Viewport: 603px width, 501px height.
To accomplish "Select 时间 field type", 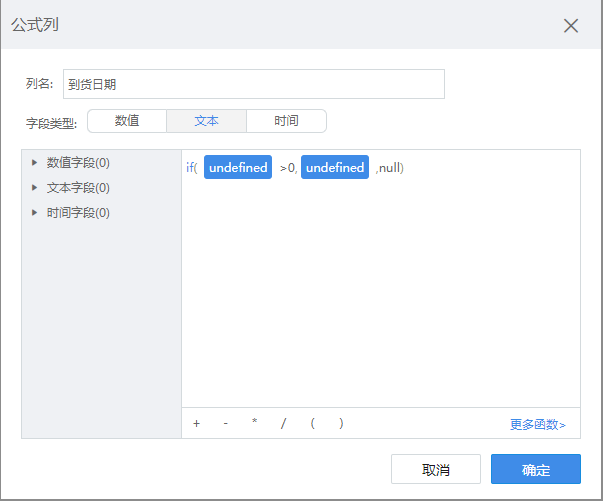I will pyautogui.click(x=286, y=121).
